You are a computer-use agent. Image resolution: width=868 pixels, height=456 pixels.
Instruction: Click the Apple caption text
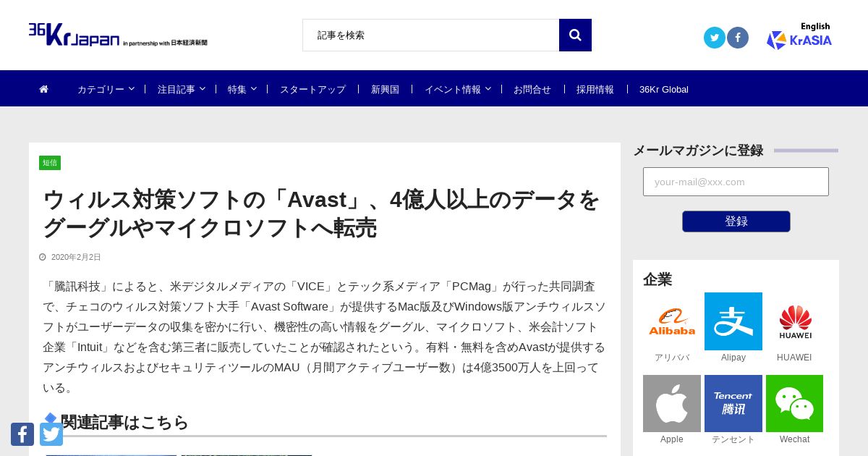[x=672, y=439]
